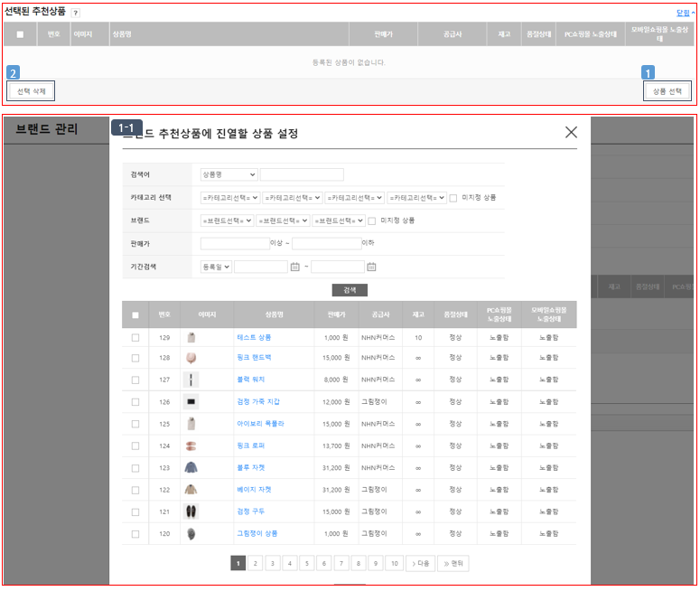700x591 pixels.
Task: Open the 아이보리 목폴라 product link
Action: point(260,424)
